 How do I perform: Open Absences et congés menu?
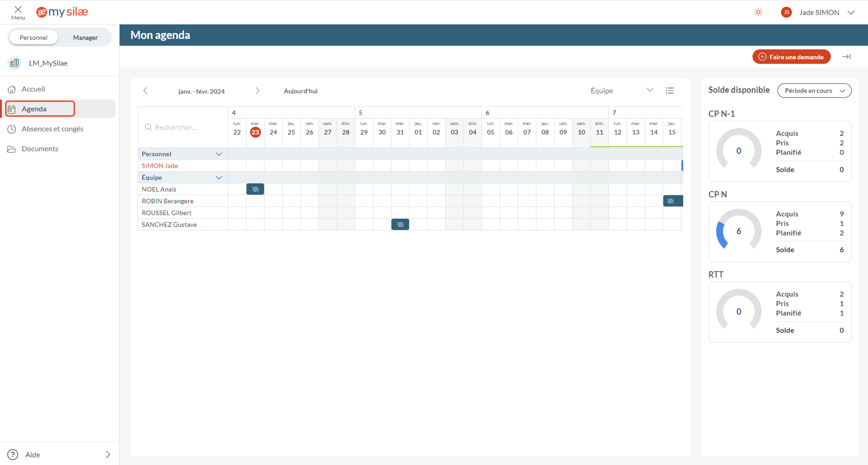coord(52,129)
